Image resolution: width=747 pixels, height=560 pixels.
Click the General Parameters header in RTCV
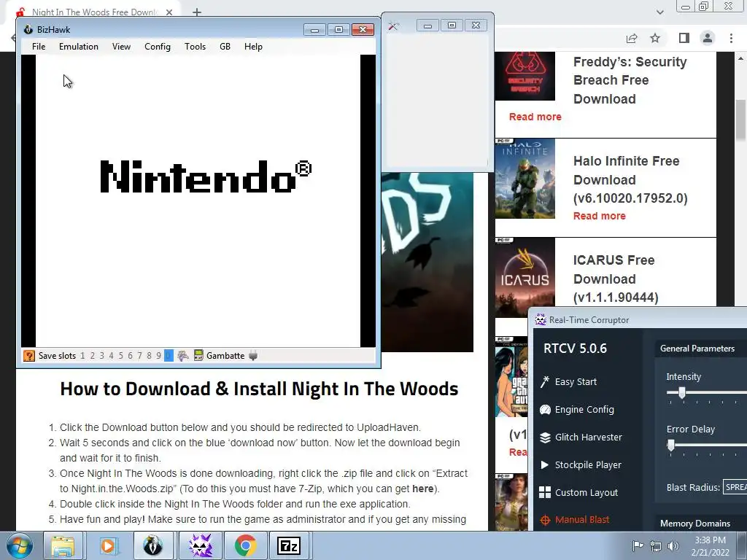[x=697, y=348]
